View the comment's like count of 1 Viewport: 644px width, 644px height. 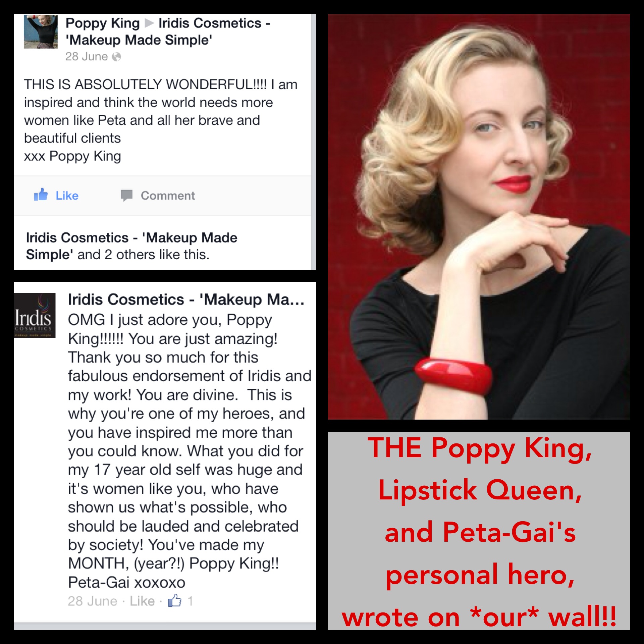pos(190,601)
